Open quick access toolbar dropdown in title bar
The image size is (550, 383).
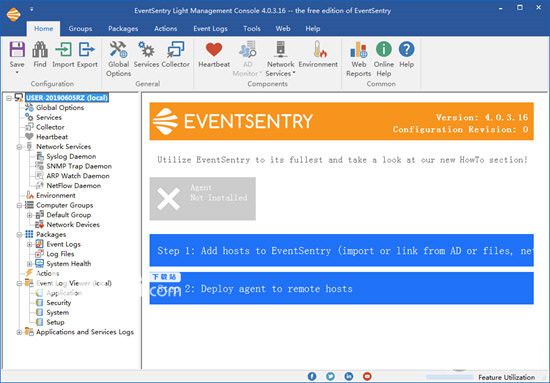click(32, 9)
